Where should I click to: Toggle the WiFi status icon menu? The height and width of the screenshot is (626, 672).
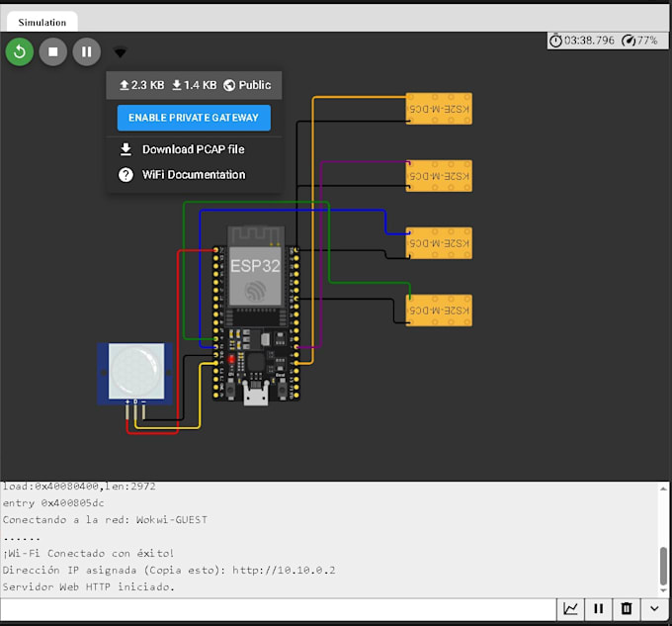120,52
